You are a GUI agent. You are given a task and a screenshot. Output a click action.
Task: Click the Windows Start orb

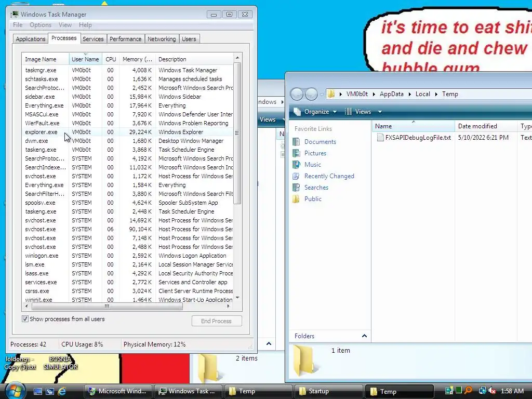(x=15, y=391)
